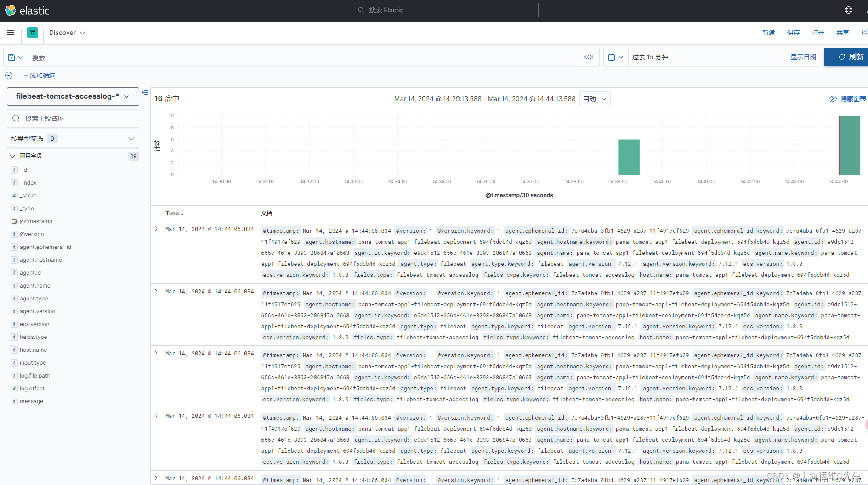This screenshot has width=868, height=485.
Task: Click the magnifier icon in field search
Action: coord(16,118)
